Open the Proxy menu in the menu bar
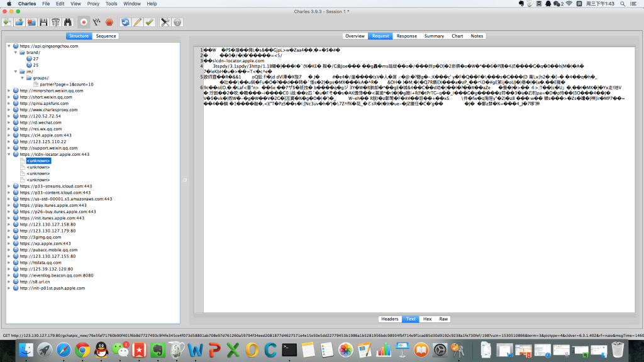Screen dimensions: 644x362 coord(92,4)
